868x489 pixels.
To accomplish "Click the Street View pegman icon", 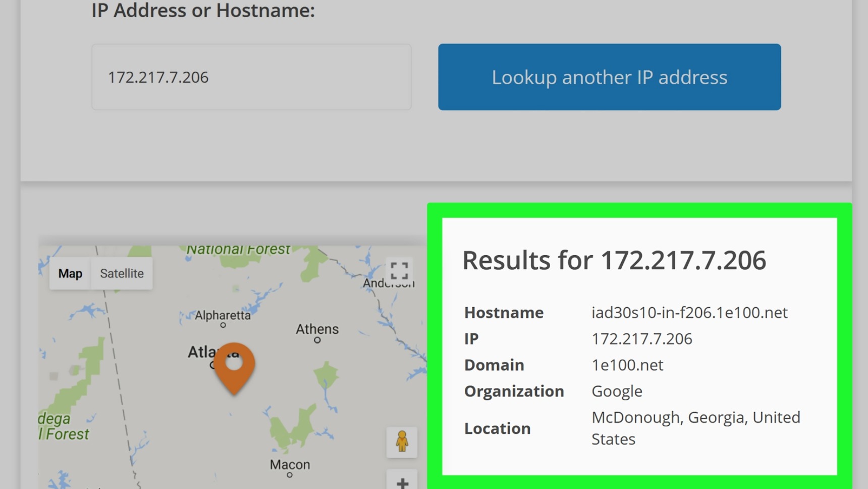I will [402, 442].
